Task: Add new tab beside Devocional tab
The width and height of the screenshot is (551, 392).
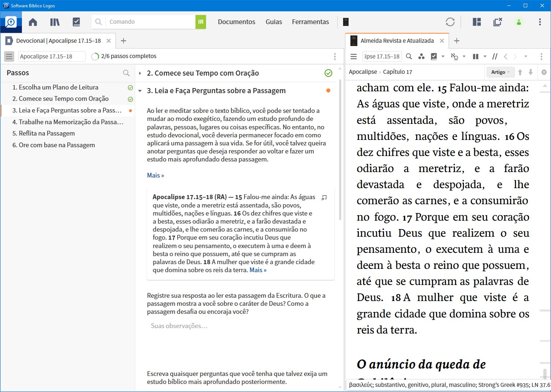Action: point(123,41)
